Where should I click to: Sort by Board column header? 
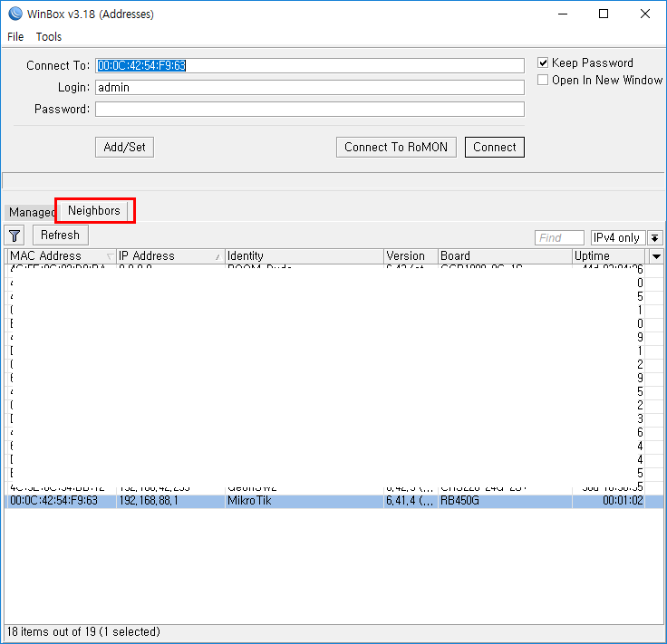tap(505, 256)
